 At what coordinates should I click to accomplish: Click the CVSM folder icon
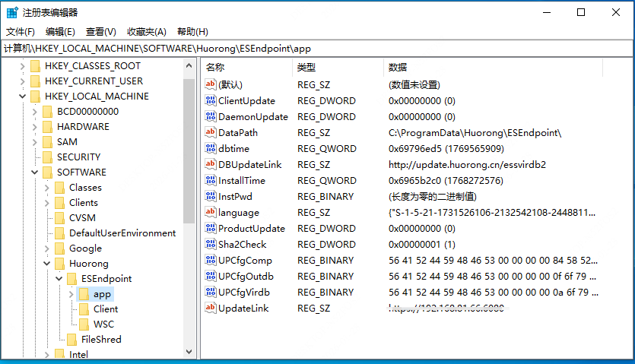pyautogui.click(x=59, y=218)
